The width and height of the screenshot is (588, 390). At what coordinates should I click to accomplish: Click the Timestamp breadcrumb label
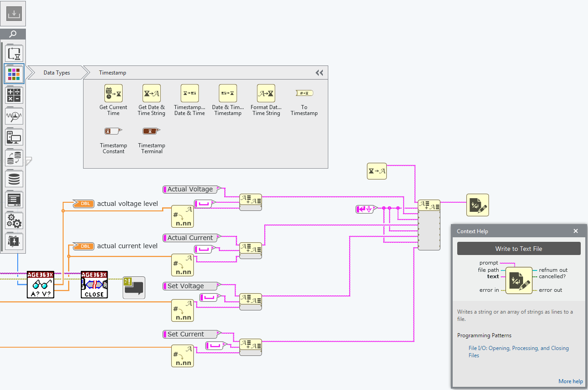tap(114, 72)
